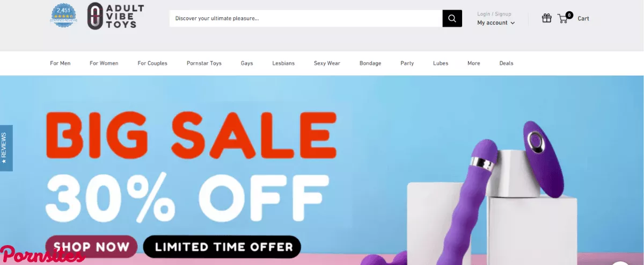
Task: Click the Limited Time Offer button
Action: tap(222, 247)
